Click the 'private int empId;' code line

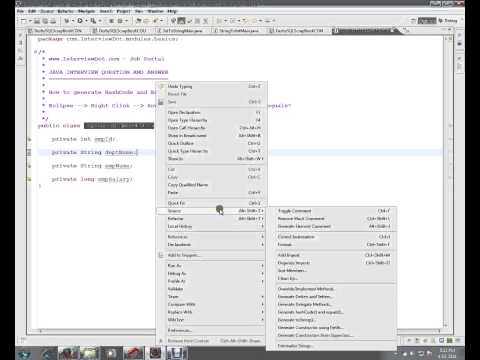tap(84, 139)
